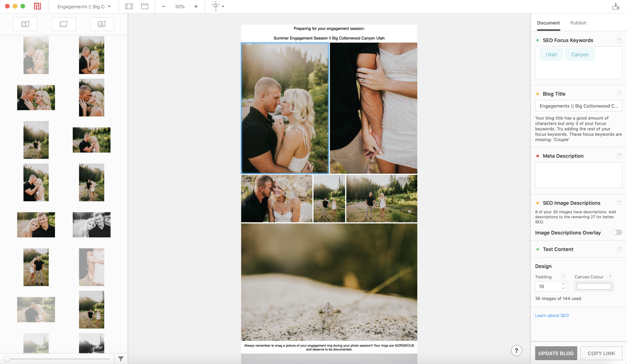Zoom out with the minus icon
The height and width of the screenshot is (364, 627).
click(x=164, y=7)
